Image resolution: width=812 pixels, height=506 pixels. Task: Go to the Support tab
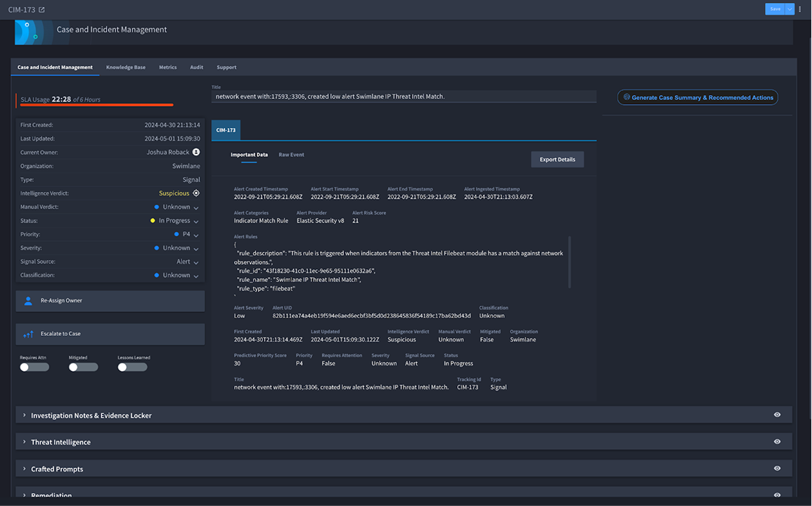click(226, 67)
